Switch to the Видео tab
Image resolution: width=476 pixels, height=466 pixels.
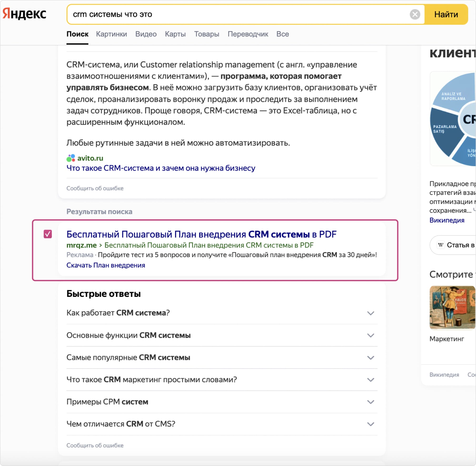click(x=146, y=34)
